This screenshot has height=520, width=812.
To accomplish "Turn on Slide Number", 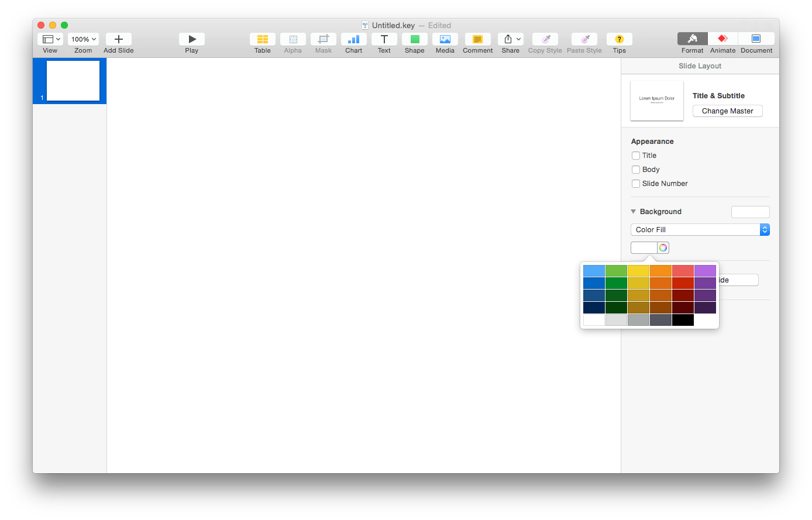I will (636, 183).
